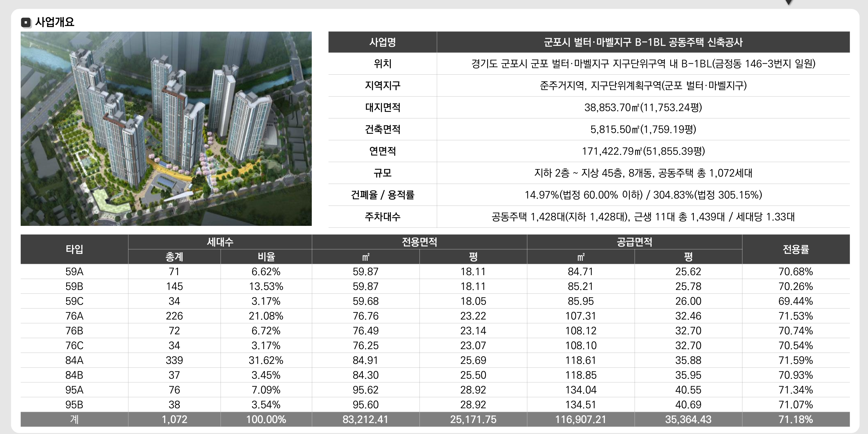Viewport: 868px width, 434px height.
Task: Click the 주차대수 row label
Action: pos(382,217)
